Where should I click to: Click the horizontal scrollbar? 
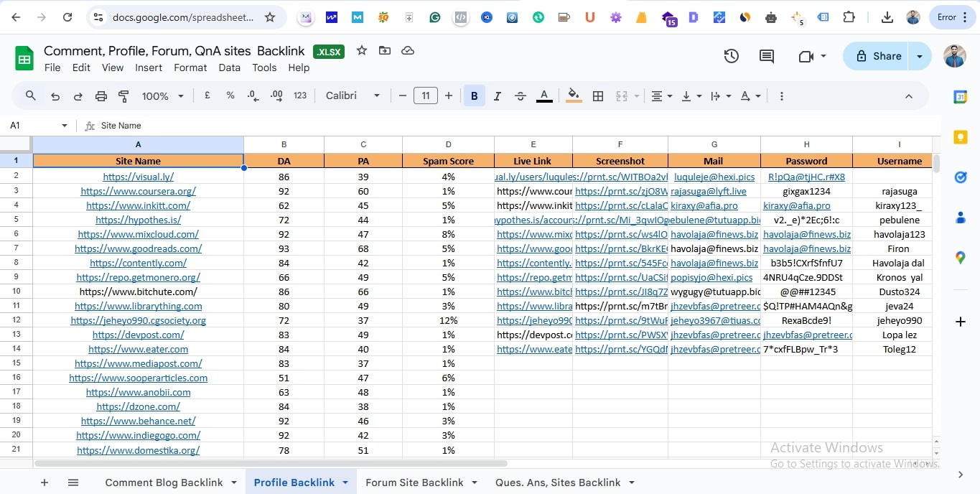(x=271, y=464)
